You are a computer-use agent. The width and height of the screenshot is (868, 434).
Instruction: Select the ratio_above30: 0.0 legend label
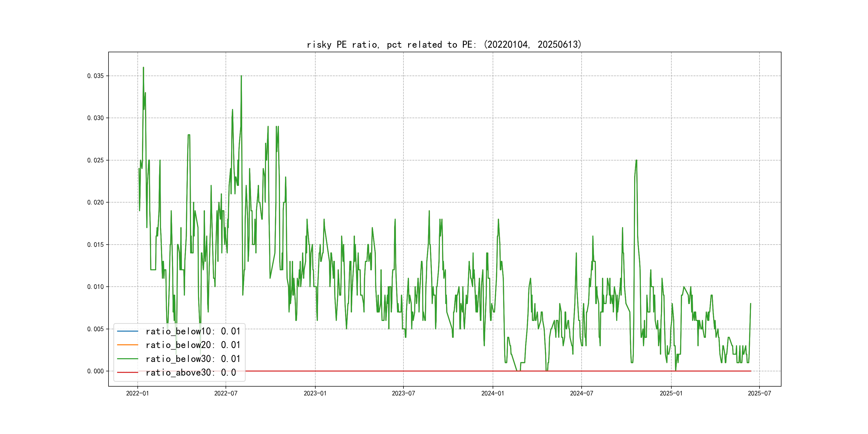pos(191,373)
